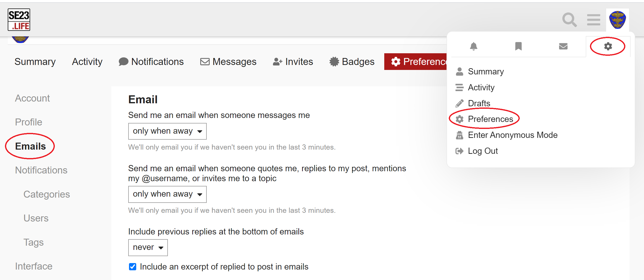This screenshot has height=280, width=644.
Task: Switch to the Badges tab
Action: click(352, 62)
